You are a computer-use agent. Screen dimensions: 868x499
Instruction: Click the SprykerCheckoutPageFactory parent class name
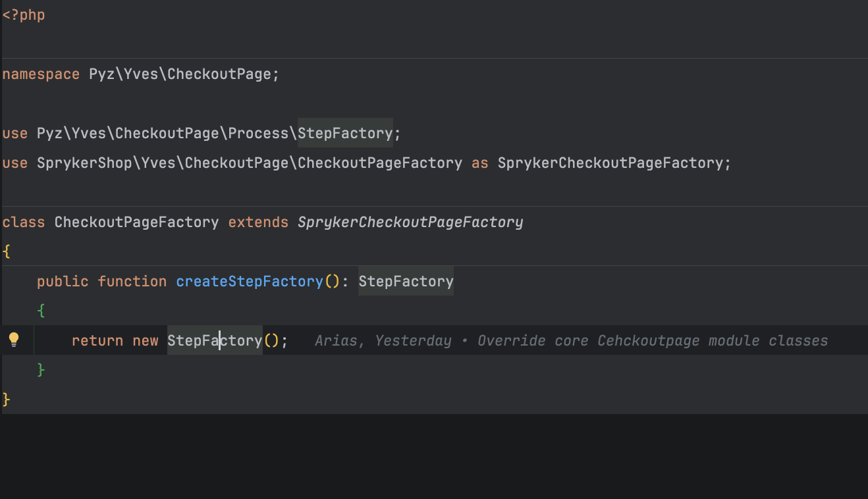coord(409,222)
